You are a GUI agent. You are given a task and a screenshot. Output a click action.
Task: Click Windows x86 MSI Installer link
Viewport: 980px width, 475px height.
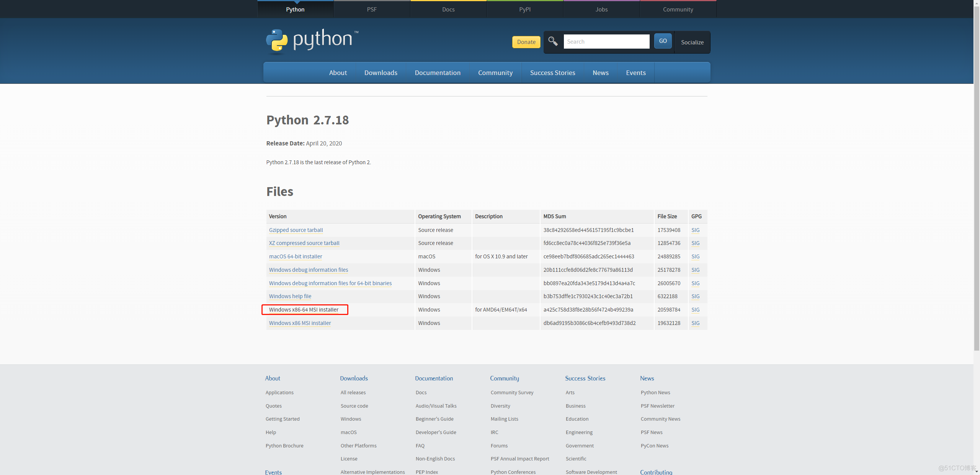pos(299,323)
